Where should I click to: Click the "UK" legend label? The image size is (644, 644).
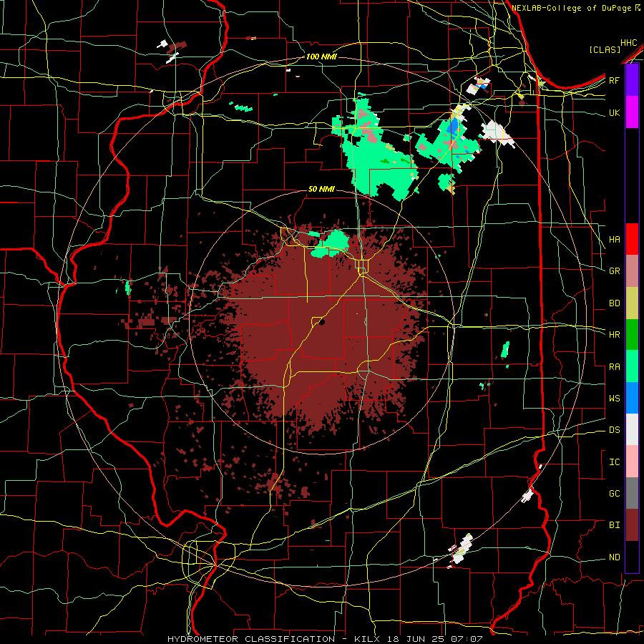tap(615, 113)
